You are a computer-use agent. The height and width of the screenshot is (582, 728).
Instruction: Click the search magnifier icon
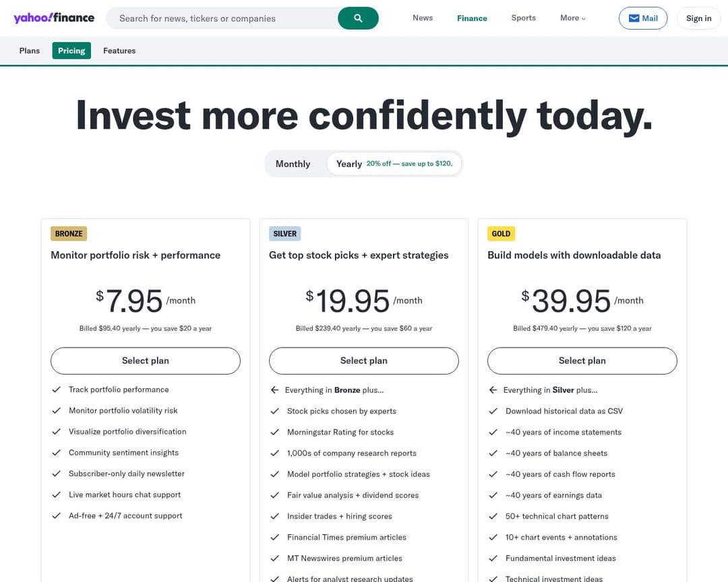coord(358,18)
